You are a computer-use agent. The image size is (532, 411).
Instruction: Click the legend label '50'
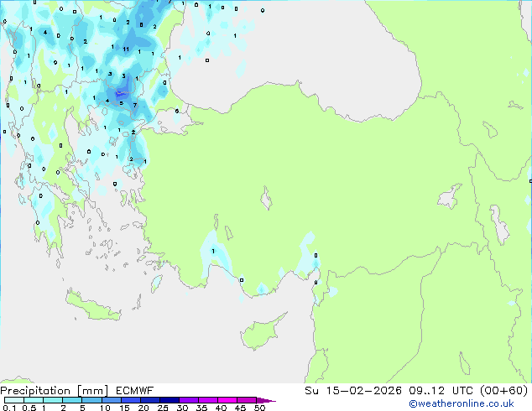coord(259,408)
